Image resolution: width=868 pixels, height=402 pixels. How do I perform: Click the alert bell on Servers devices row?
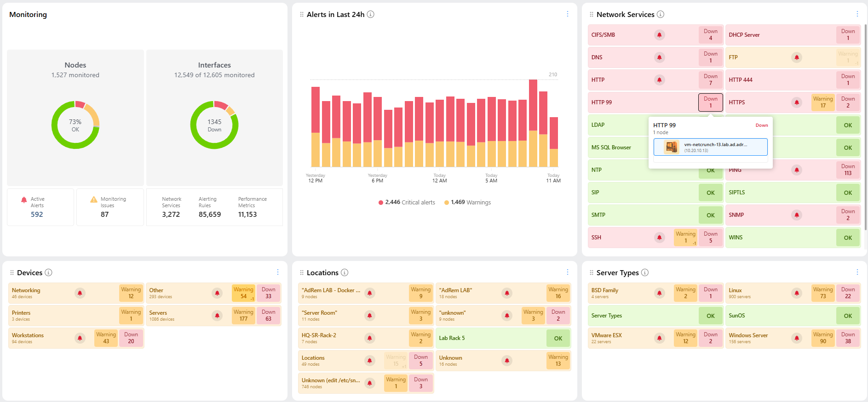(x=217, y=316)
